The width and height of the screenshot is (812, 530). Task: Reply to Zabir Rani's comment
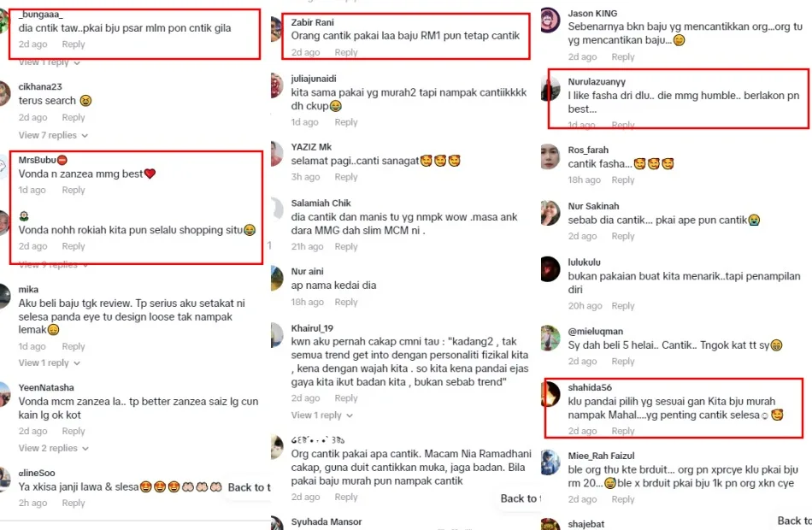click(346, 53)
